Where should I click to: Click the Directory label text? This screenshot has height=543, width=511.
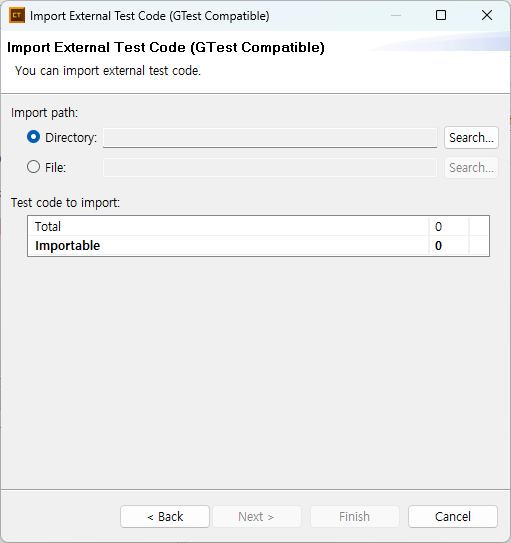click(x=71, y=137)
